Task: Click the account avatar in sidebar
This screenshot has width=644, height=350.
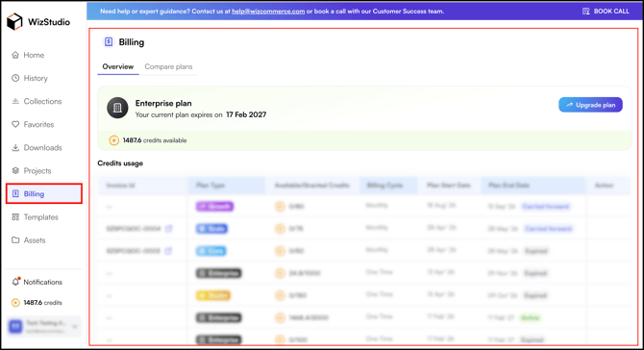Action: (15, 327)
